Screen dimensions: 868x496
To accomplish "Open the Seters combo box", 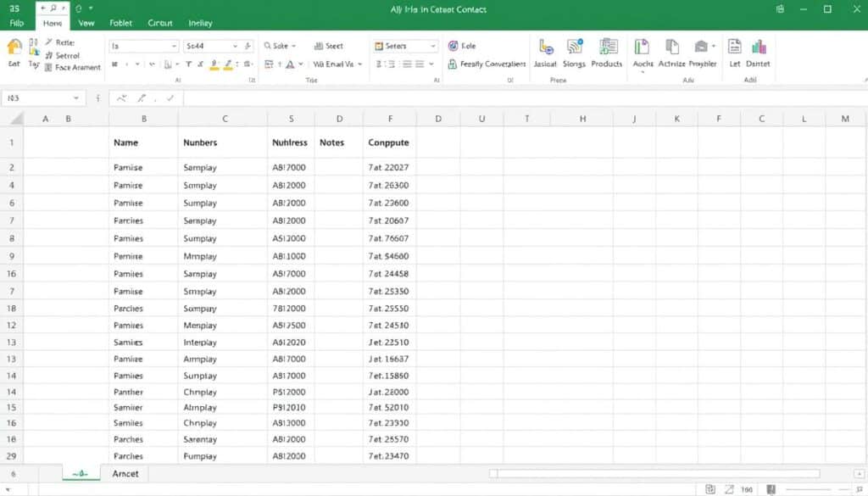I will 406,46.
